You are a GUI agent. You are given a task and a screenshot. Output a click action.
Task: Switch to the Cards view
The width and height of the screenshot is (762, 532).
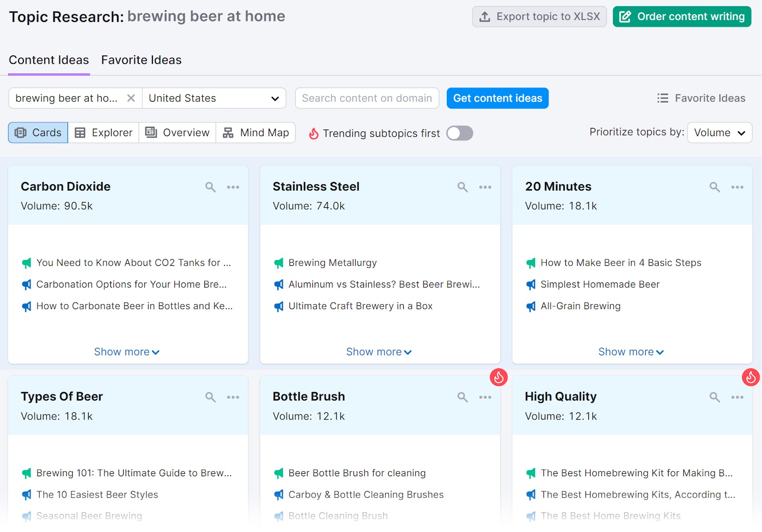pyautogui.click(x=38, y=132)
